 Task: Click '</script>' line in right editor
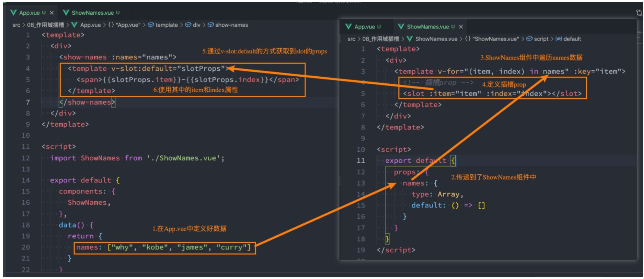pyautogui.click(x=396, y=250)
